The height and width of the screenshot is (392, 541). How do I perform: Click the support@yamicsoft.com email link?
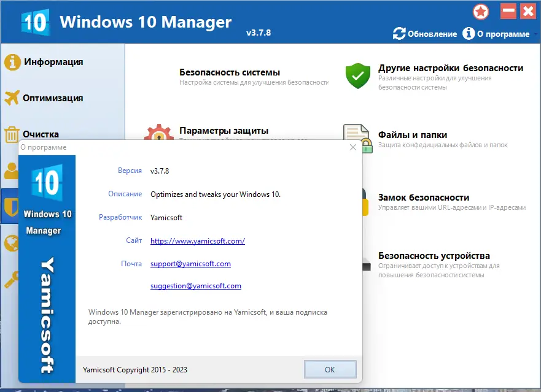point(190,263)
